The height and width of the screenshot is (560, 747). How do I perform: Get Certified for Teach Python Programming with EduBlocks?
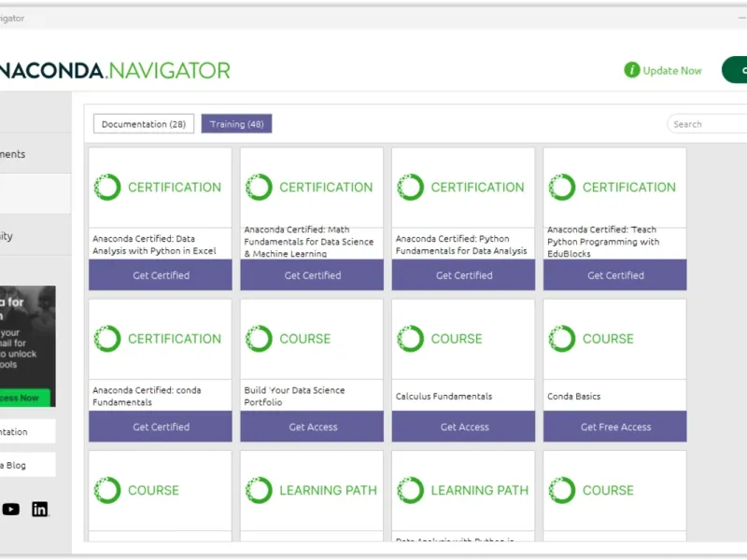click(614, 275)
